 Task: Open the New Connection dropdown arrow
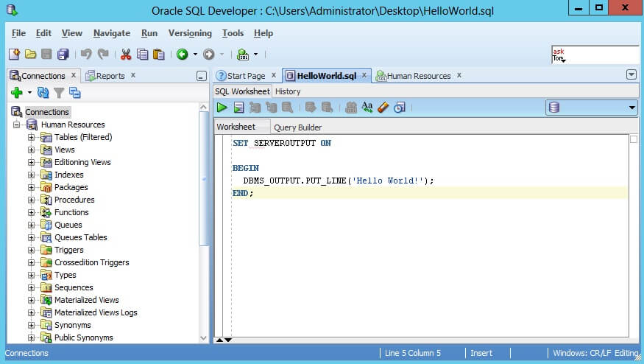click(x=29, y=93)
